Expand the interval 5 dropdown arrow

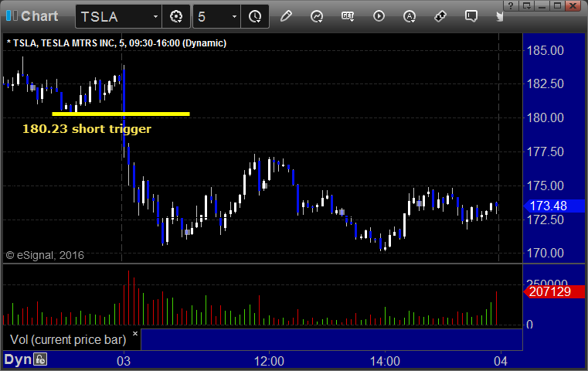click(234, 17)
